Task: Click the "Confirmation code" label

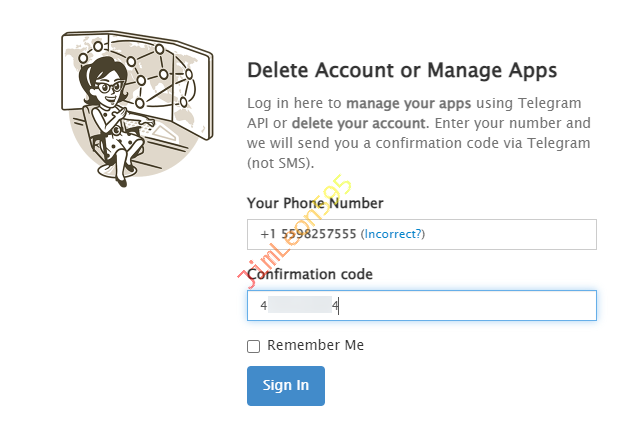Action: pyautogui.click(x=310, y=274)
